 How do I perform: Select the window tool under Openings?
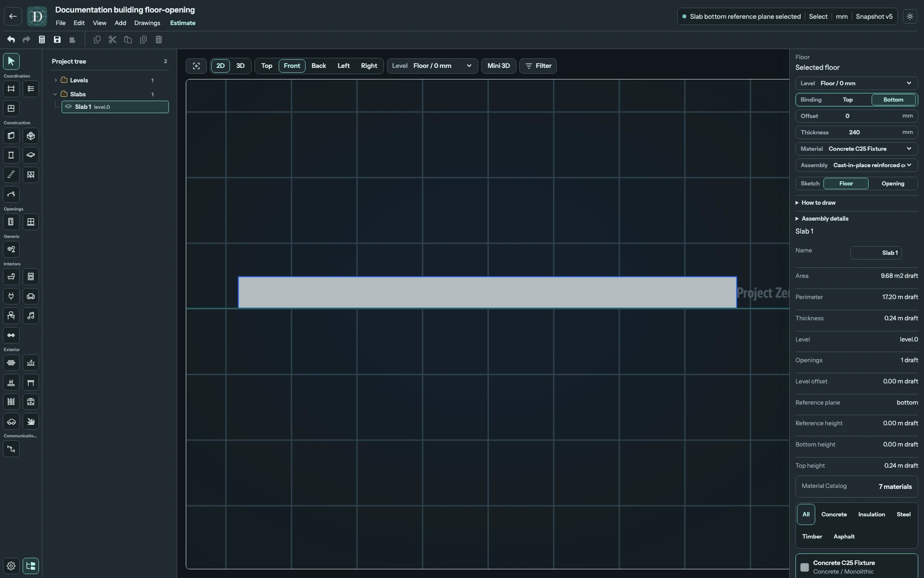tap(31, 222)
